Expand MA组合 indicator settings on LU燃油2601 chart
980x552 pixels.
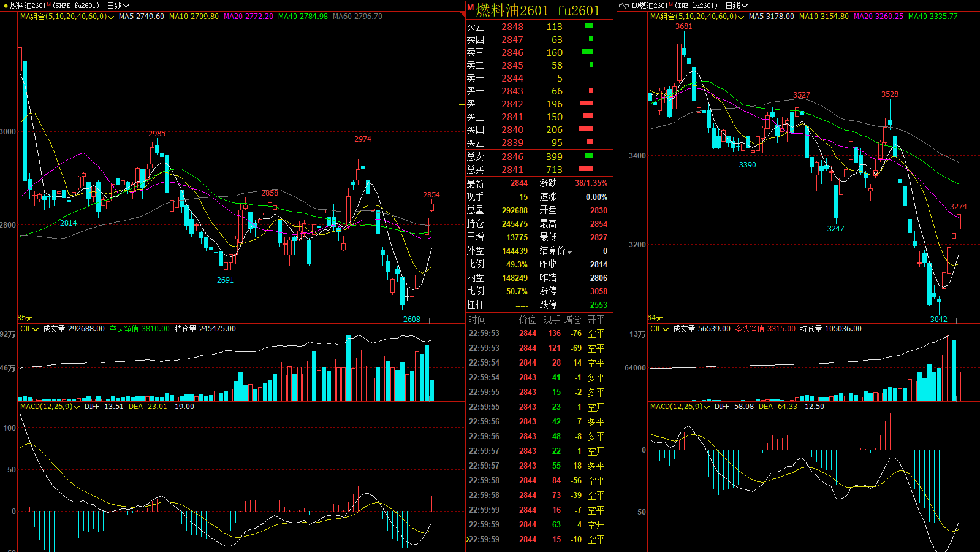click(x=741, y=17)
